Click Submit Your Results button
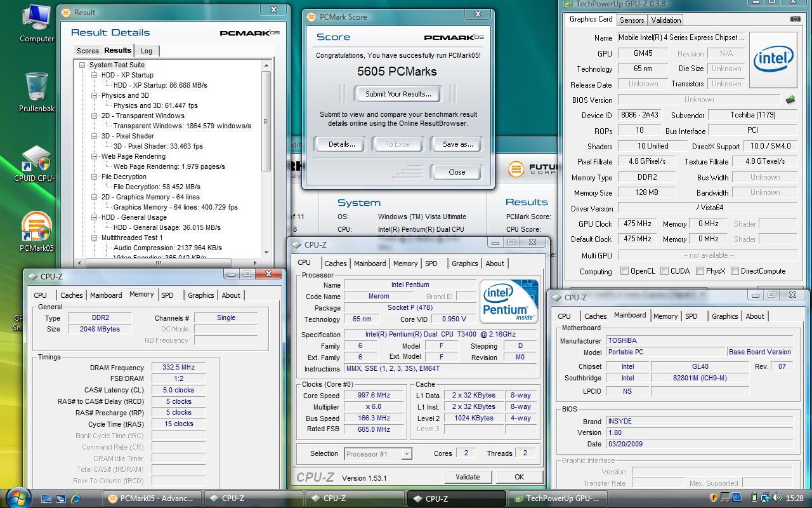This screenshot has height=508, width=812. click(x=398, y=94)
